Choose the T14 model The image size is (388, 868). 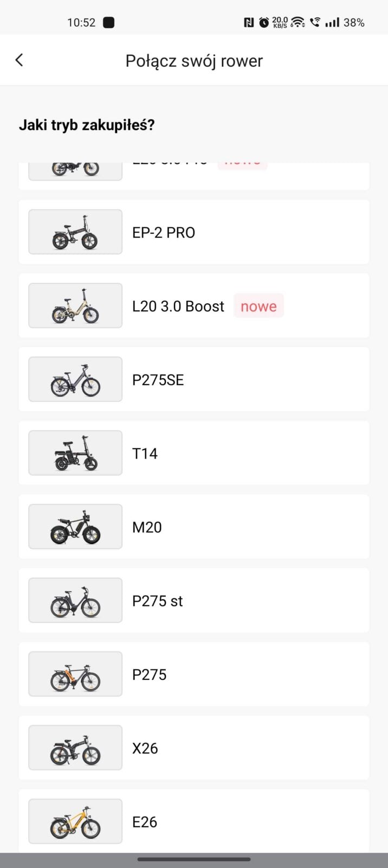point(145,454)
